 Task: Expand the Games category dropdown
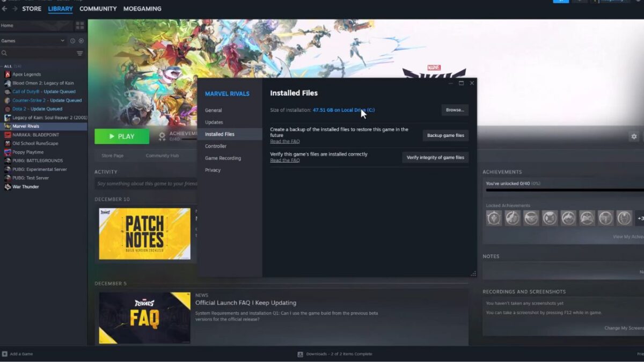point(62,41)
